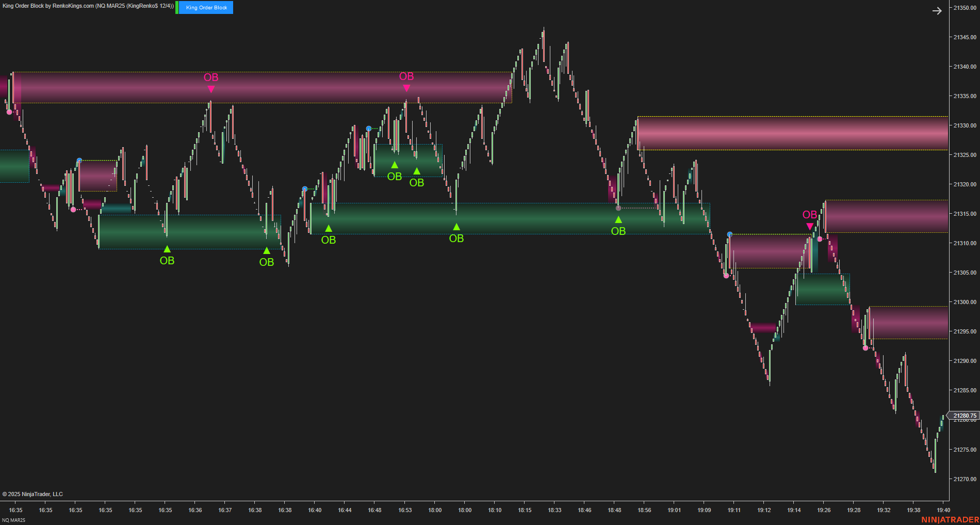
Task: Click the 19:40 label on the time axis
Action: coord(944,510)
